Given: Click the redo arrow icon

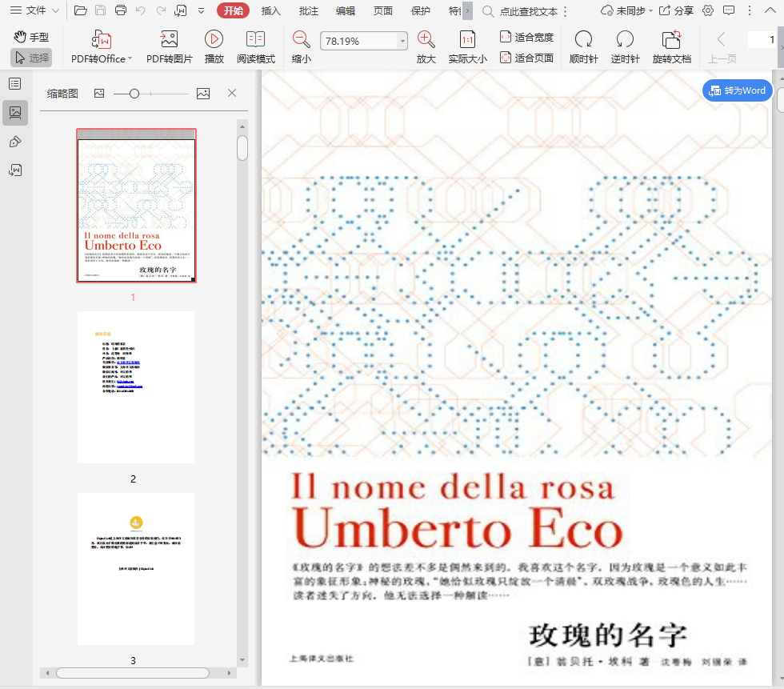Looking at the screenshot, I should pos(161,10).
